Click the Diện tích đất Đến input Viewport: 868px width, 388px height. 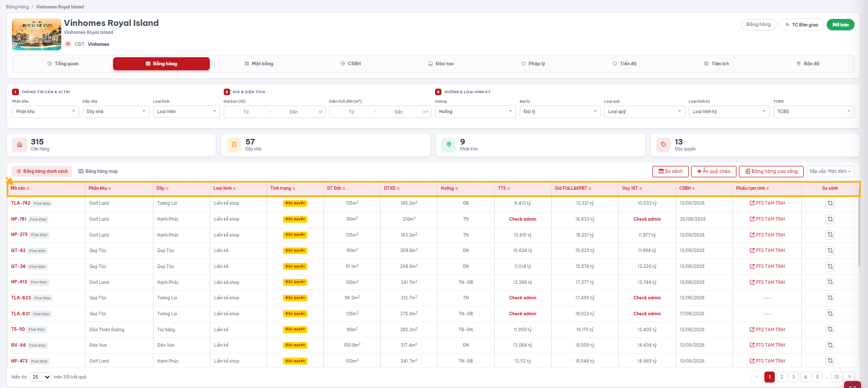click(399, 112)
